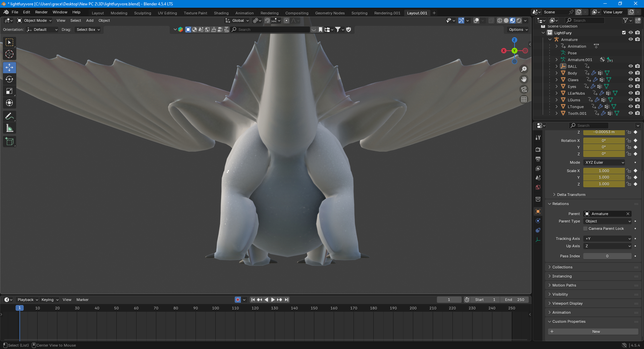This screenshot has width=644, height=349.
Task: Activate the Annotate pencil tool
Action: click(9, 116)
